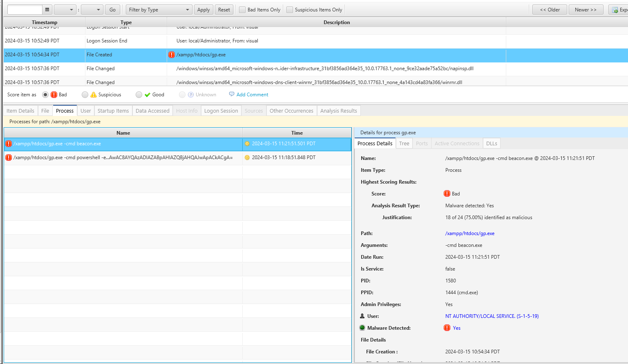The height and width of the screenshot is (364, 628).
Task: Open the DLLs tab in process details
Action: pos(492,143)
